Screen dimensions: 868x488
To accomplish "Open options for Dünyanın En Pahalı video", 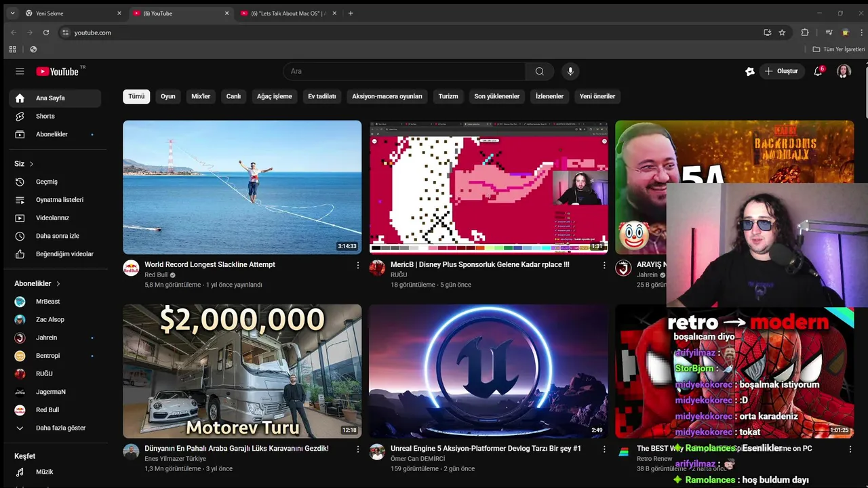I will click(x=358, y=449).
